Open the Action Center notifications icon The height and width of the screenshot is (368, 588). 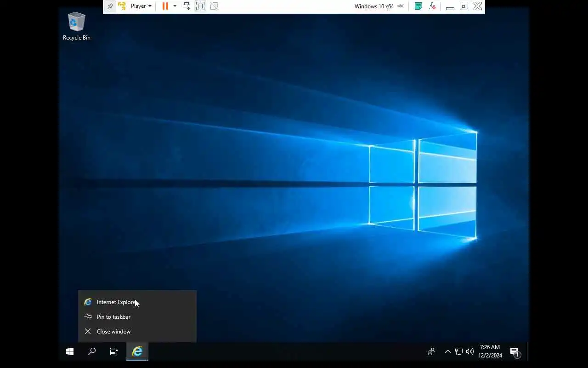[515, 352]
